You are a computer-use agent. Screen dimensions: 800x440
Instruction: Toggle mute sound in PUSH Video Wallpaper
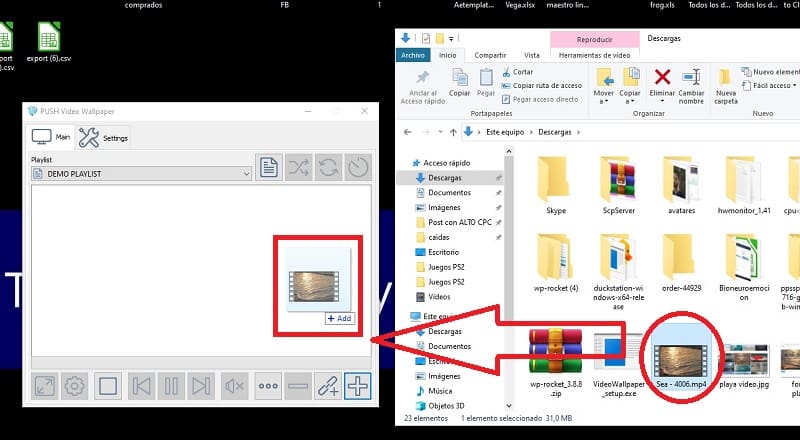click(234, 386)
